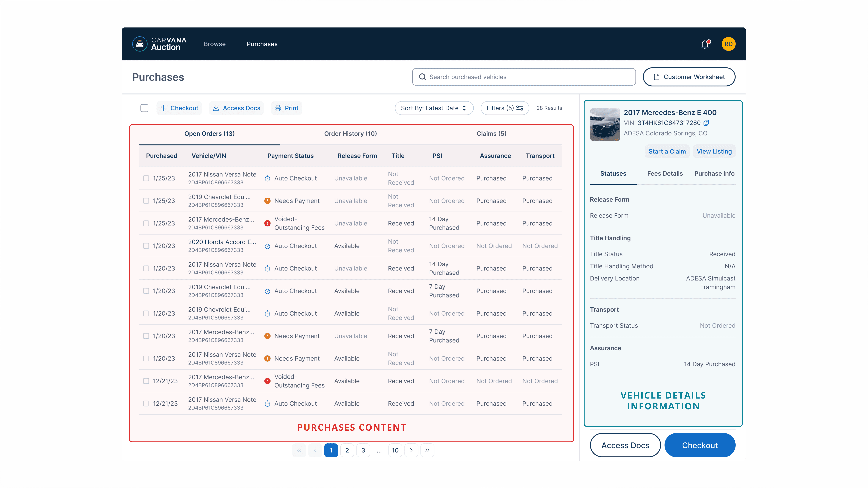Click the Start a Claim link

tap(667, 152)
